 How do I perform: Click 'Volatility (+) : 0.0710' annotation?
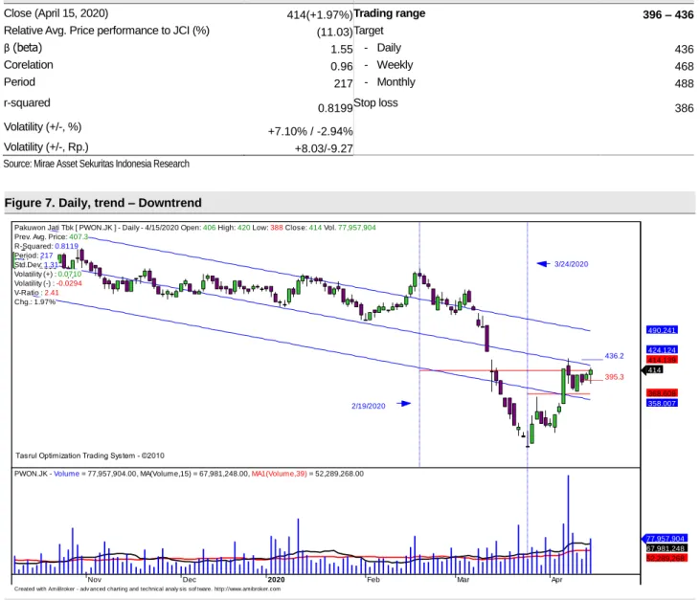tap(48, 274)
